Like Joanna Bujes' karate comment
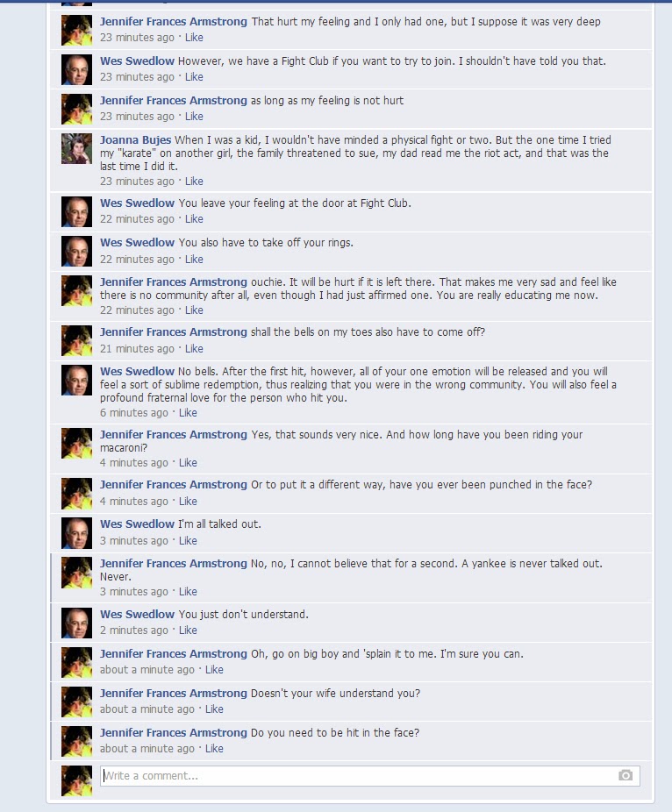Viewport: 672px width, 812px height. point(194,182)
